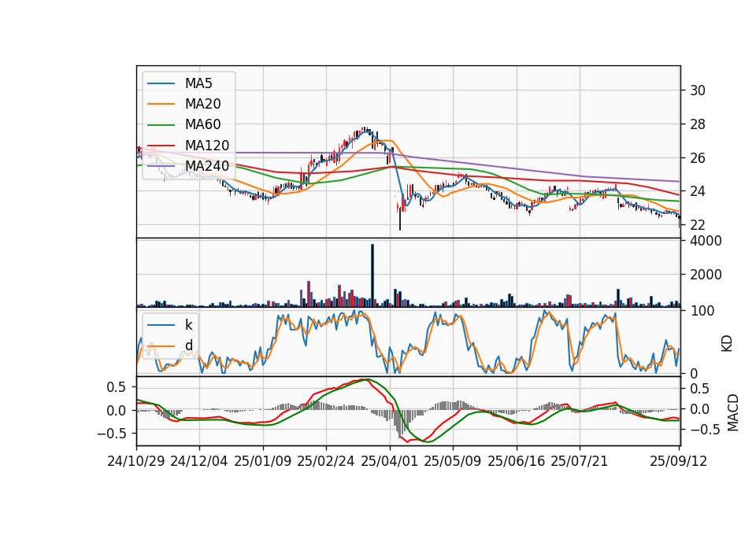Click the price axis label 22
Screen dimensions: 756x543
tap(697, 225)
